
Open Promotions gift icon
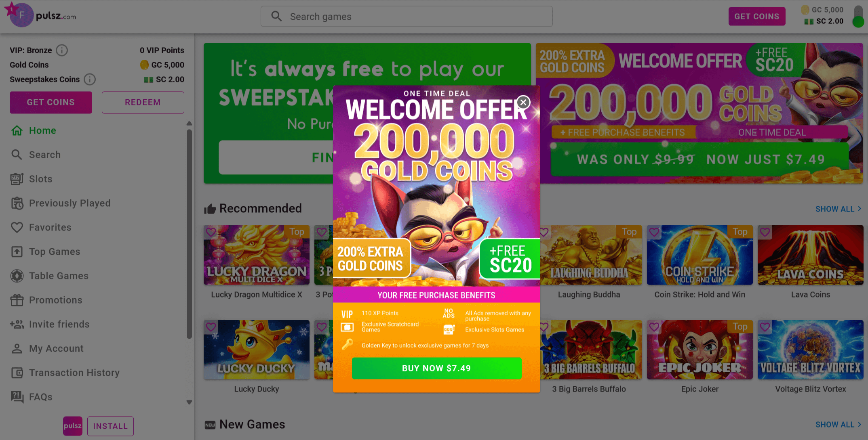(x=17, y=300)
